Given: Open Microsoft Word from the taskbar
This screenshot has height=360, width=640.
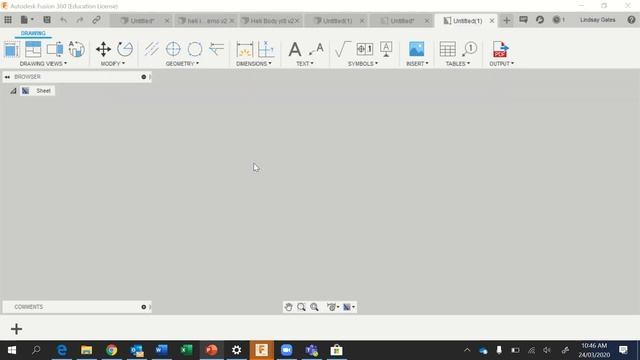Looking at the screenshot, I should click(x=162, y=350).
